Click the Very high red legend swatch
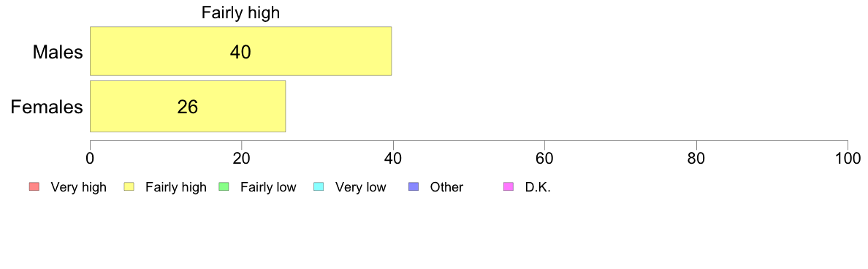The width and height of the screenshot is (868, 269). 34,187
